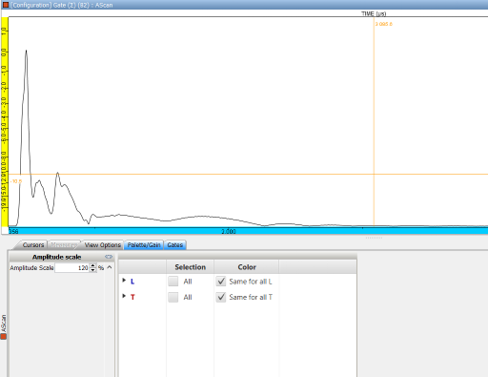Screen dimensions: 488x377
Task: Click the yellow amplitude axis ruler
Action: click(4, 122)
